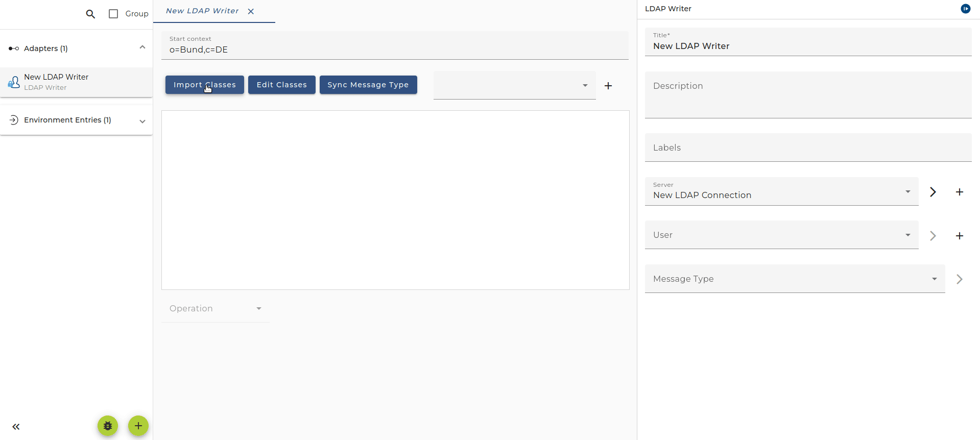Open the Server dropdown
The image size is (980, 440).
click(x=781, y=191)
